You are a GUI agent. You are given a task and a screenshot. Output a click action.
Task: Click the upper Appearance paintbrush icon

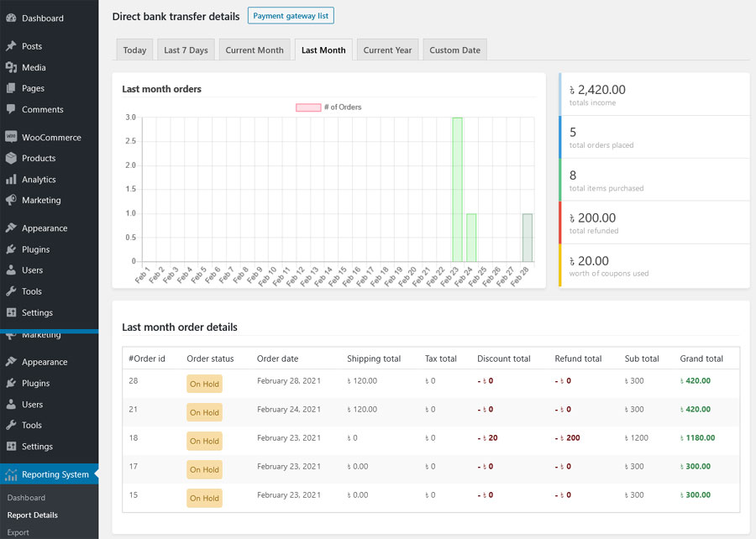(x=11, y=228)
